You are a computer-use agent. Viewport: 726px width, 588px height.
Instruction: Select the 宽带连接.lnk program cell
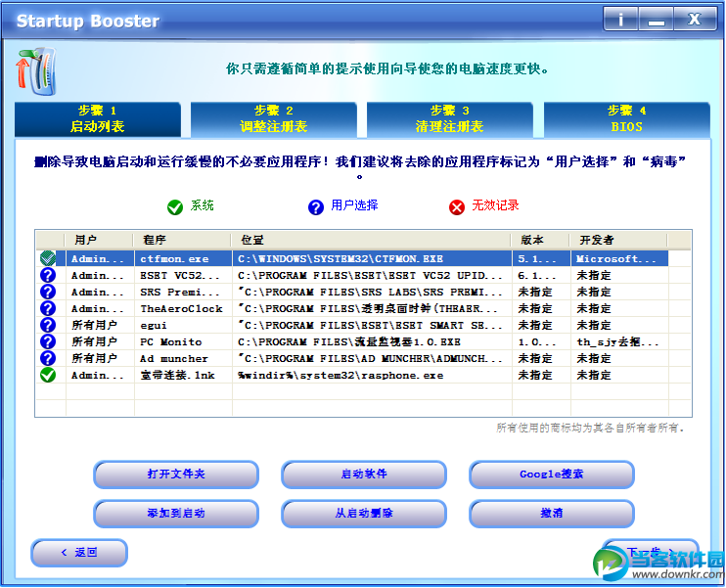[183, 375]
